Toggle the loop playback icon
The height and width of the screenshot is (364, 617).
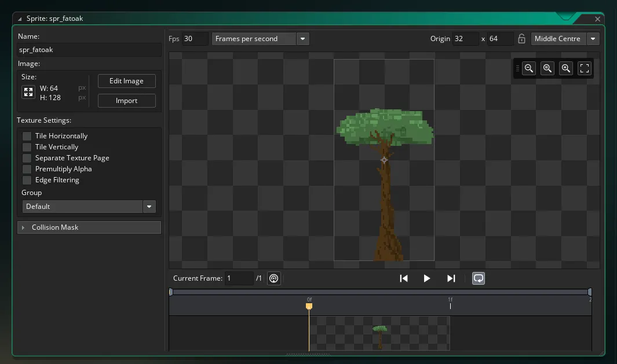coord(479,278)
